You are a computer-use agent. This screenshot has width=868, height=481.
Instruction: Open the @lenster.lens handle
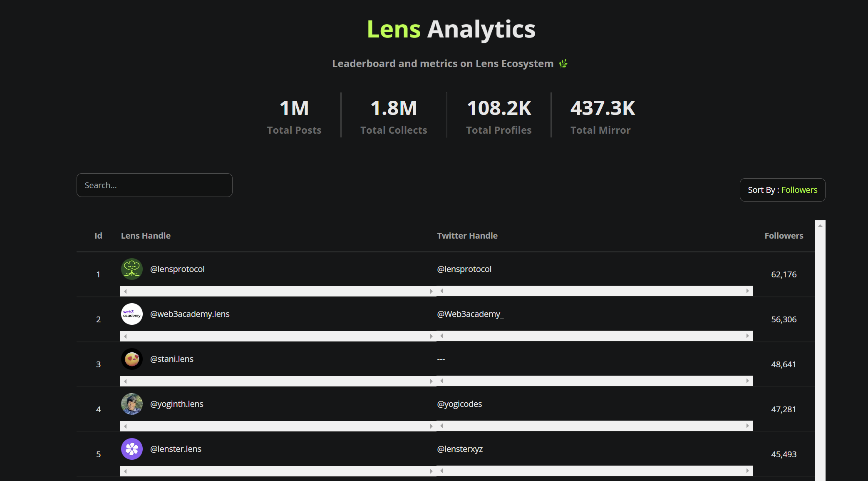[176, 449]
